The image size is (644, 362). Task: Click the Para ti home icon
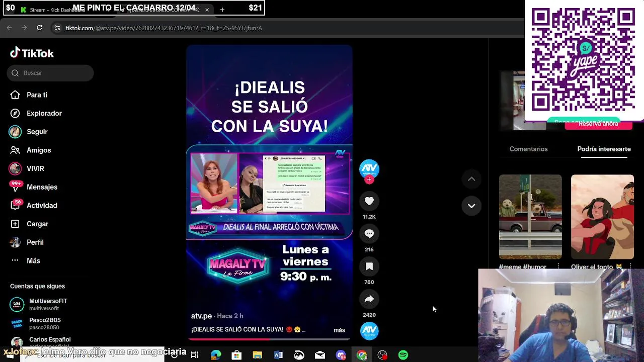[15, 95]
